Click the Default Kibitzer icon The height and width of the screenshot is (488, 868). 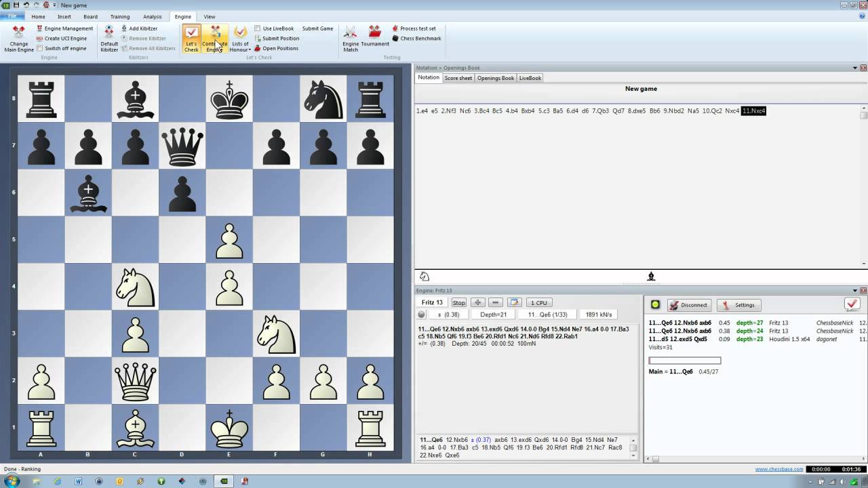point(108,32)
